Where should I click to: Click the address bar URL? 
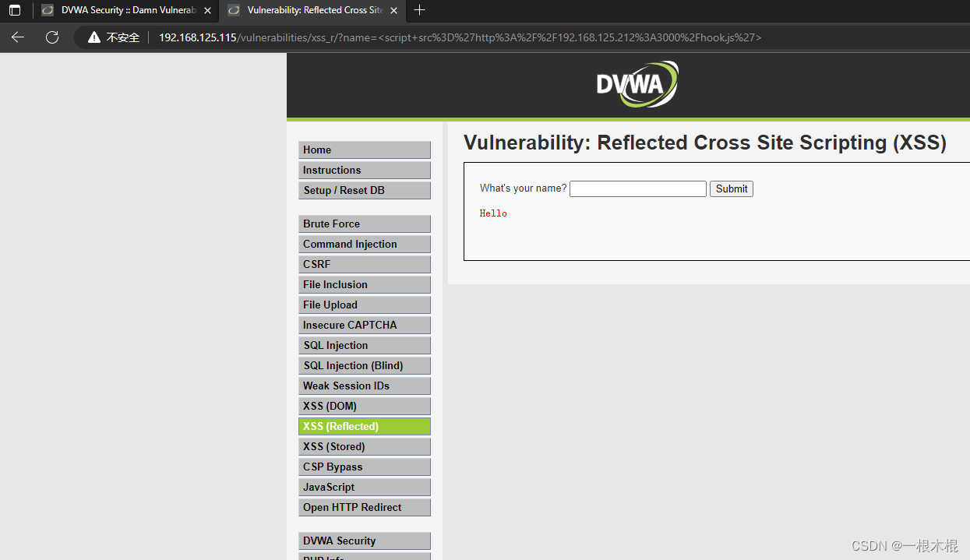[x=460, y=37]
